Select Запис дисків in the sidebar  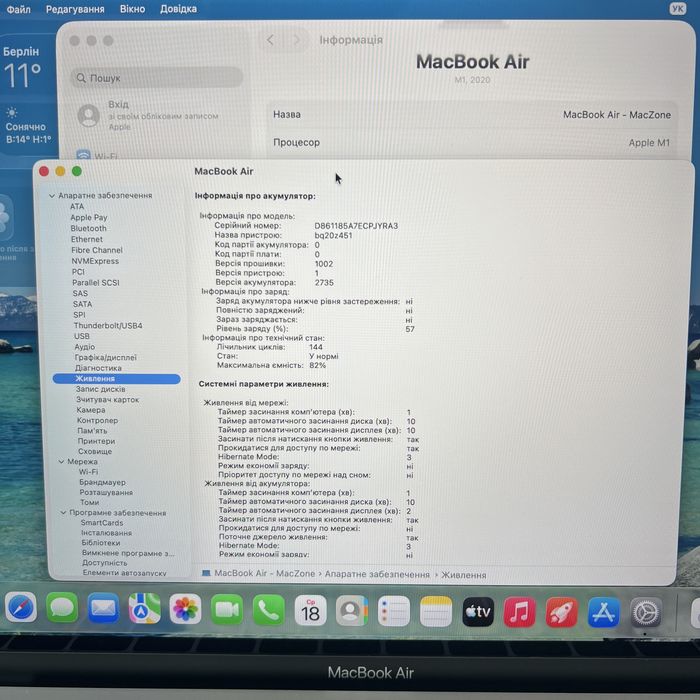coord(100,389)
